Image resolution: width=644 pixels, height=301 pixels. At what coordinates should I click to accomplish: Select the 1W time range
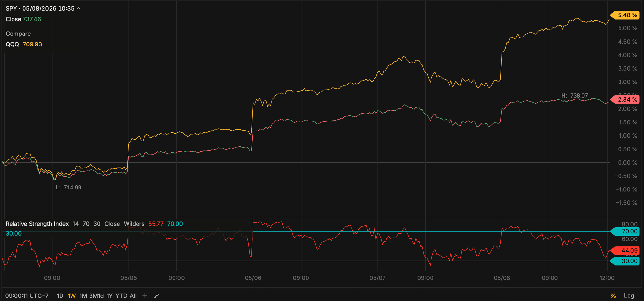[71, 296]
